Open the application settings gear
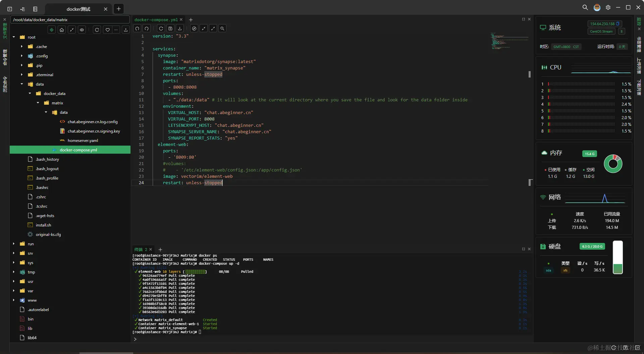 point(608,7)
